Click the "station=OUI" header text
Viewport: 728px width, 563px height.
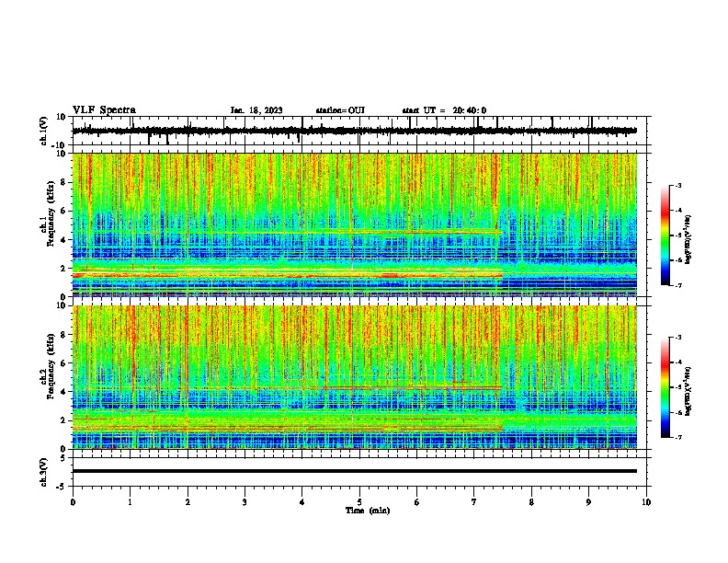click(340, 110)
